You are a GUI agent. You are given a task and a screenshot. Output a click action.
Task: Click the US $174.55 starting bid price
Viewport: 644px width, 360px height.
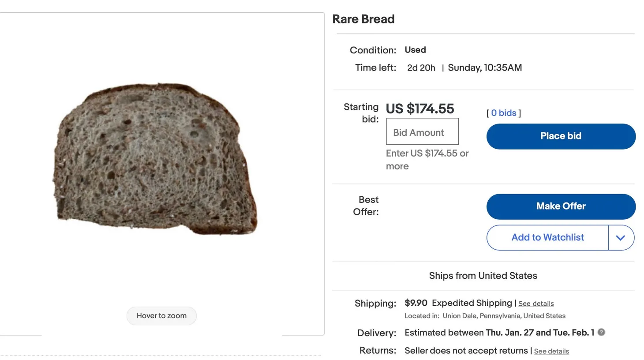coord(419,109)
